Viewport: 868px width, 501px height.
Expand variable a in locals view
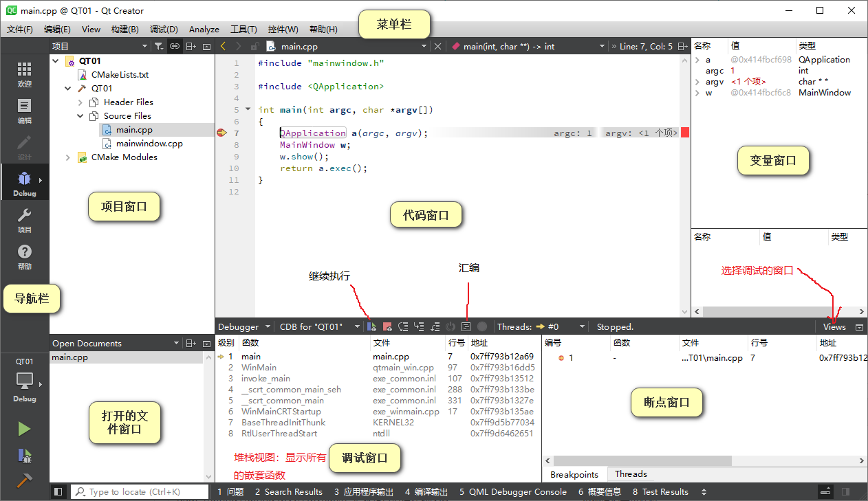pyautogui.click(x=697, y=60)
